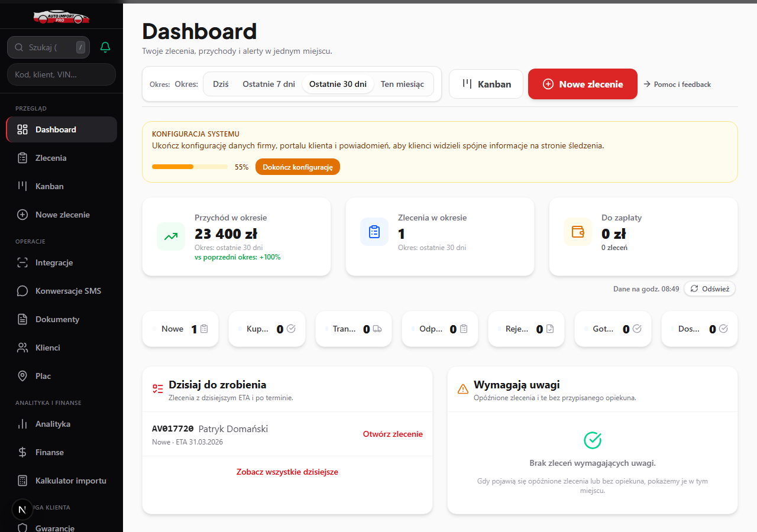Click the red Nowe zlecenie button
Screen dimensions: 757x532
point(583,84)
